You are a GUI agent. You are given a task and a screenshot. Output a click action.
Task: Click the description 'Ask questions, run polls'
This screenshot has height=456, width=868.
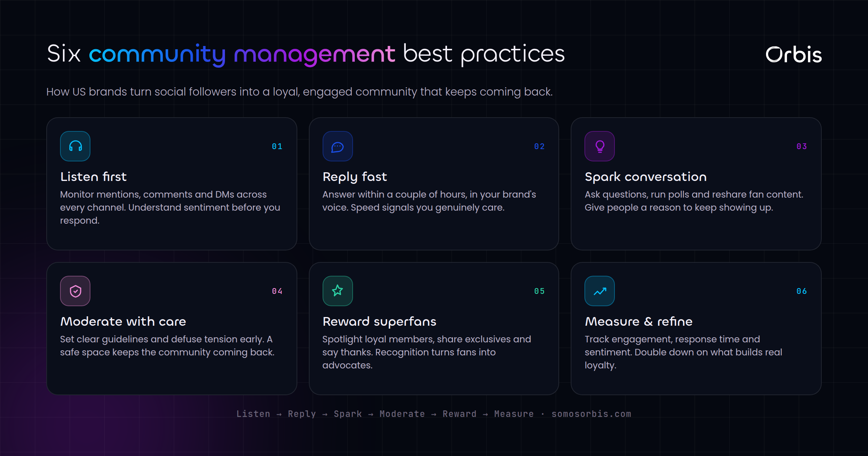[694, 201]
